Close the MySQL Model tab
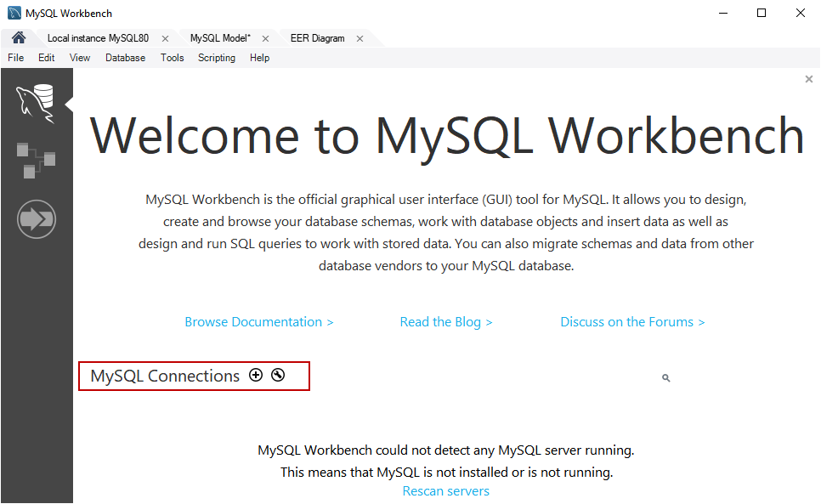Viewport: 821px width, 504px height. coord(265,38)
